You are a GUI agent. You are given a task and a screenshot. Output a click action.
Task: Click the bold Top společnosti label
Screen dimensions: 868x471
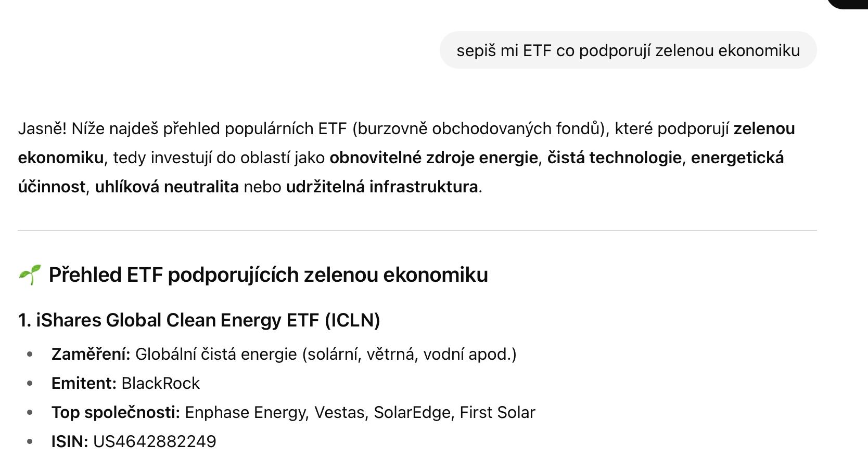tap(116, 412)
